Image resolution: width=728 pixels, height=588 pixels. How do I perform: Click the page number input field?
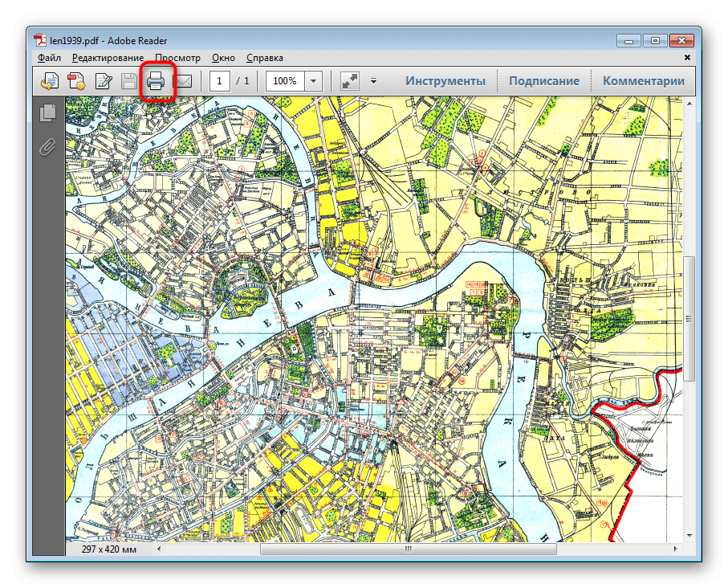click(221, 81)
